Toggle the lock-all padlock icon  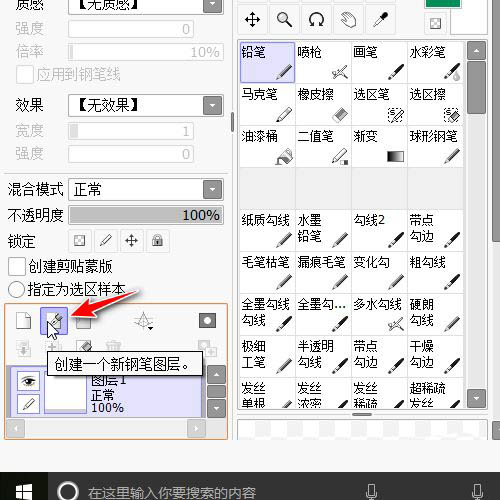tap(157, 241)
